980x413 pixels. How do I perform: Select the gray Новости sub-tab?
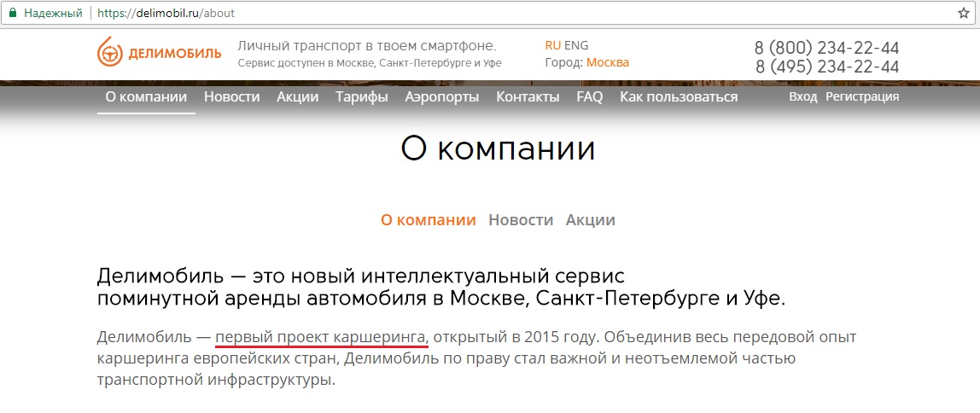[522, 220]
